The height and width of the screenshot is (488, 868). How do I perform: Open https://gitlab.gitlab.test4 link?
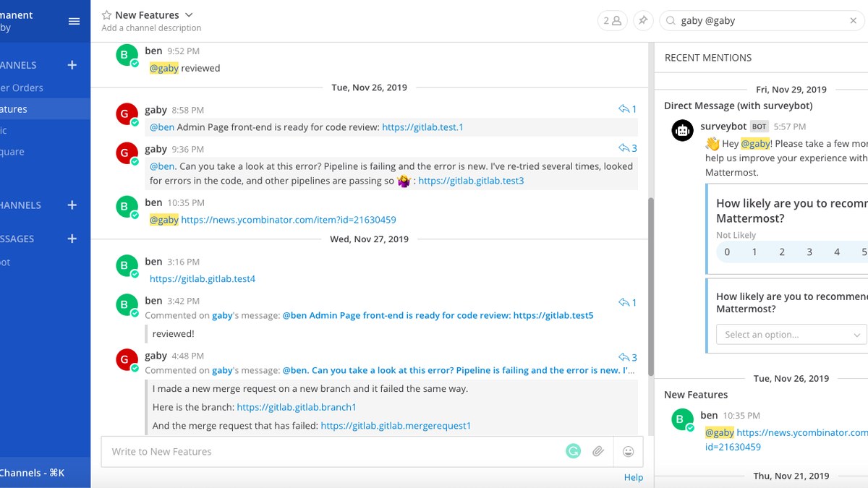coord(203,278)
